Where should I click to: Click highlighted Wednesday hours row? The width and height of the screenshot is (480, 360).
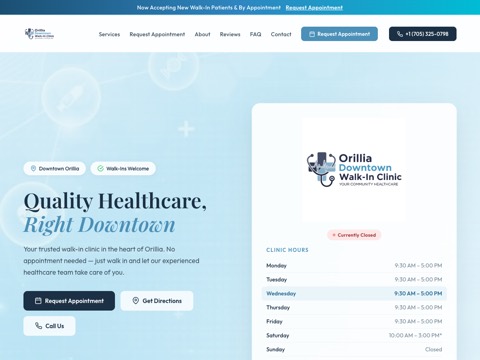[x=354, y=293]
